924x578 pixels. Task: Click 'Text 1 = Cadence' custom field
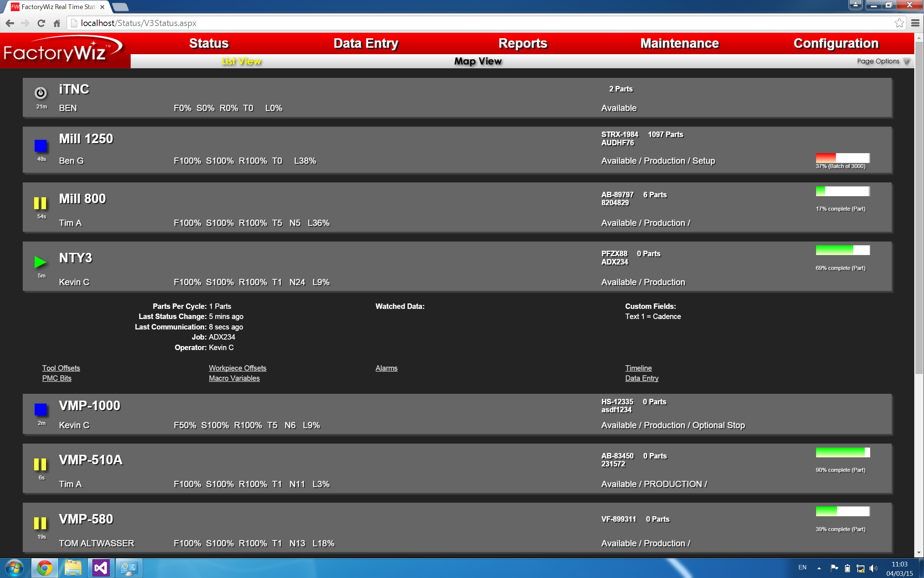(x=653, y=316)
